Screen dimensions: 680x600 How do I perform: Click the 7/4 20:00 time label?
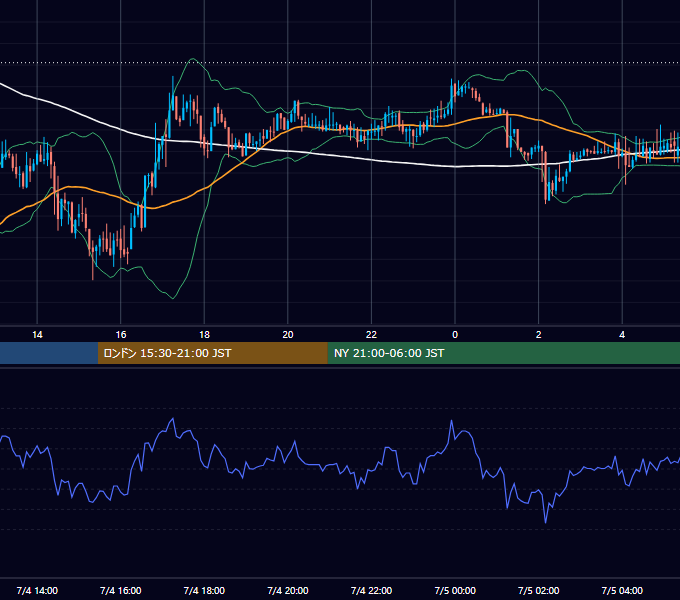tap(288, 590)
